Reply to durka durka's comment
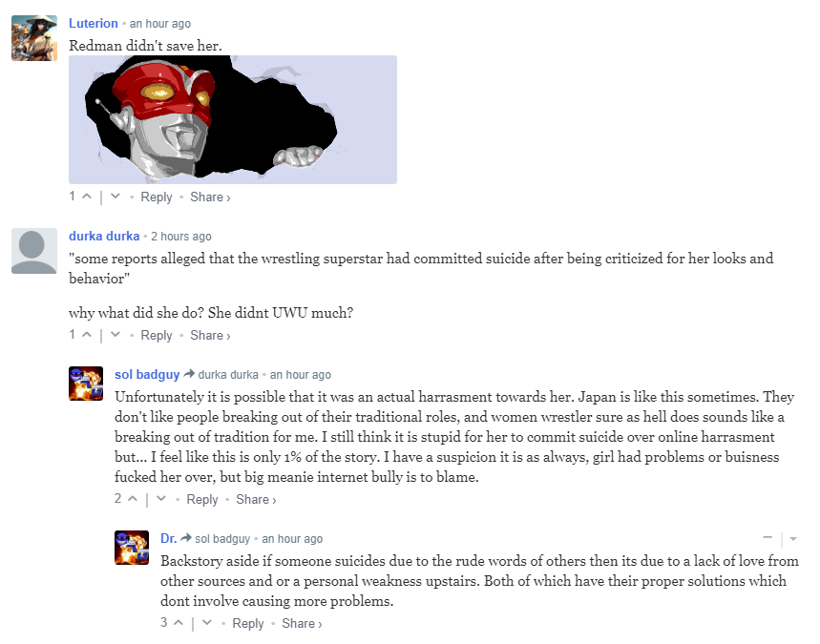The height and width of the screenshot is (644, 820). point(157,335)
